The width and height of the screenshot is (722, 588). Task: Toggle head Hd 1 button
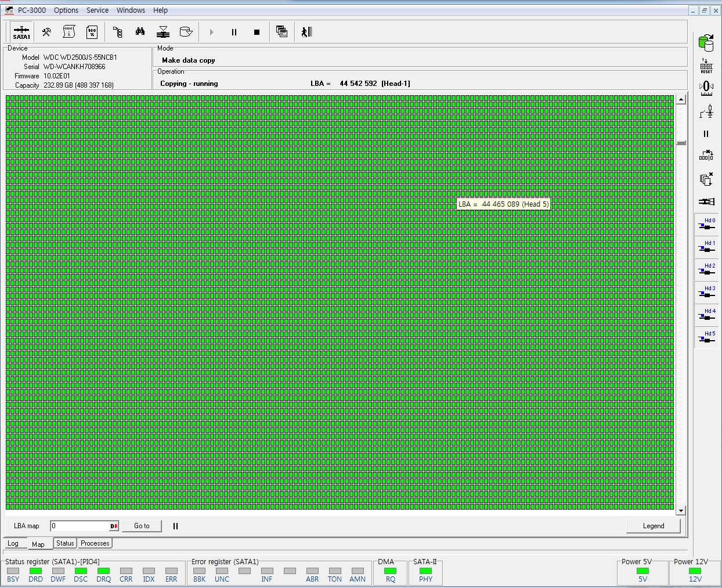point(706,247)
